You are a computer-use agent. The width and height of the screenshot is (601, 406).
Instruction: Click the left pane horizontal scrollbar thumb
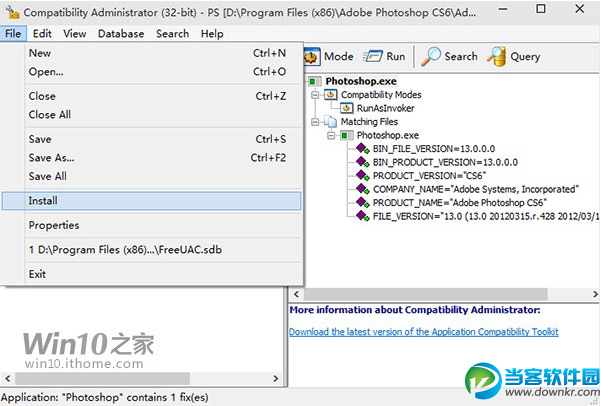[x=102, y=378]
